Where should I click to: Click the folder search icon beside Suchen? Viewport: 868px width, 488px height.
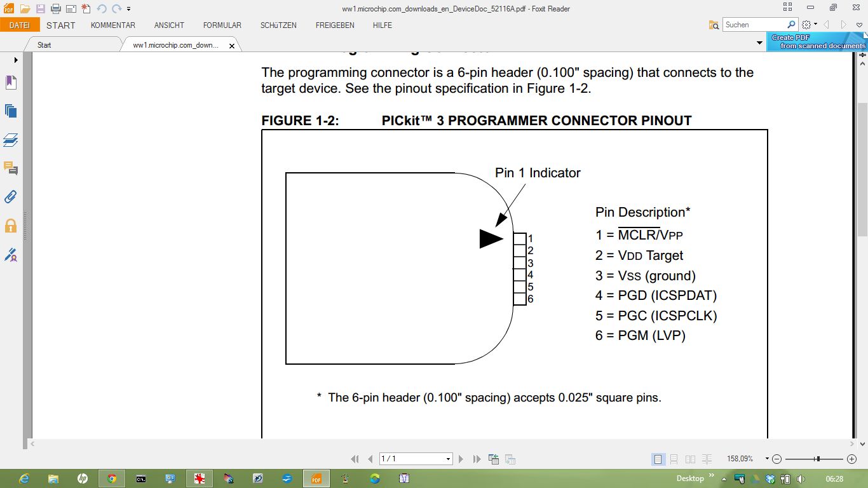pyautogui.click(x=714, y=25)
